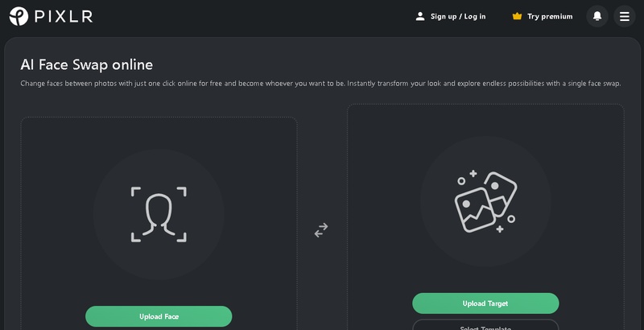Open the Sign up / Log in link
This screenshot has width=644, height=330.
(458, 16)
